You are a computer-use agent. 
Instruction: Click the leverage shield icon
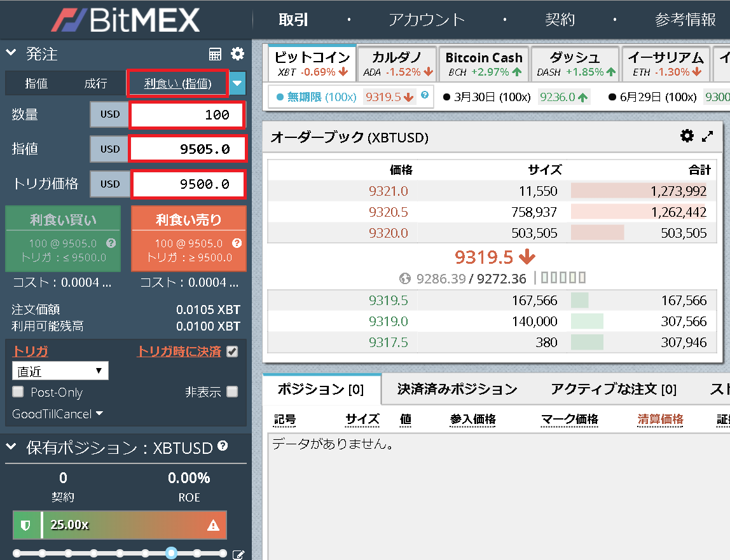[25, 525]
